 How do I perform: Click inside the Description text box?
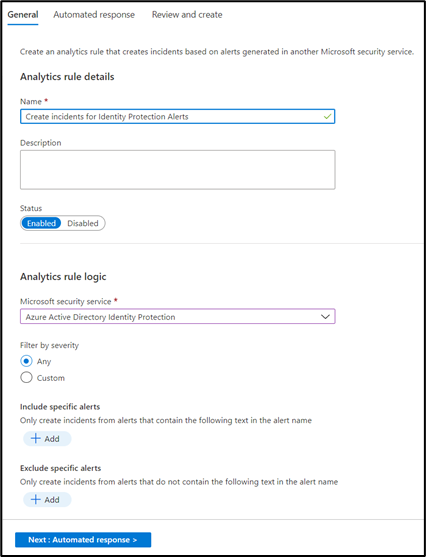(x=177, y=170)
